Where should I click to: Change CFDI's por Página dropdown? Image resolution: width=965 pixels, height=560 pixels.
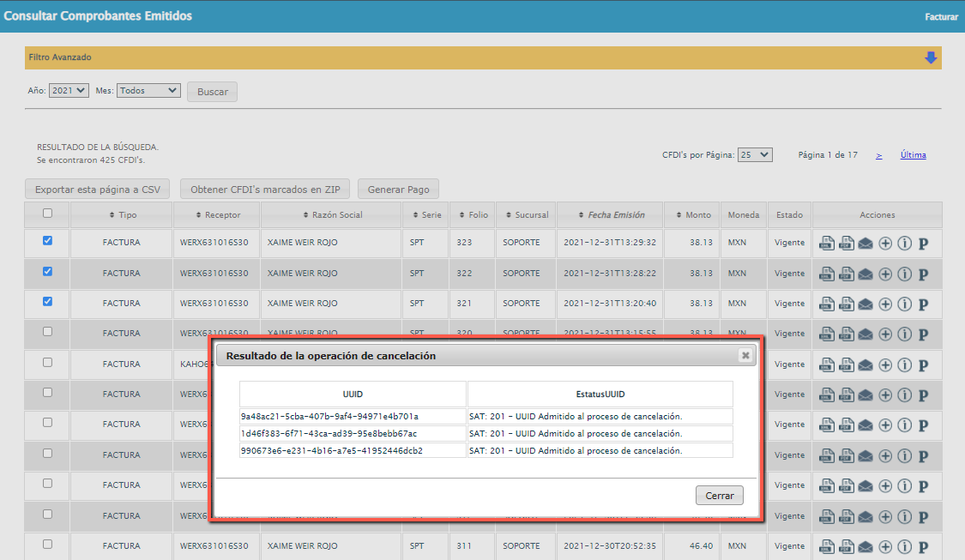tap(755, 155)
